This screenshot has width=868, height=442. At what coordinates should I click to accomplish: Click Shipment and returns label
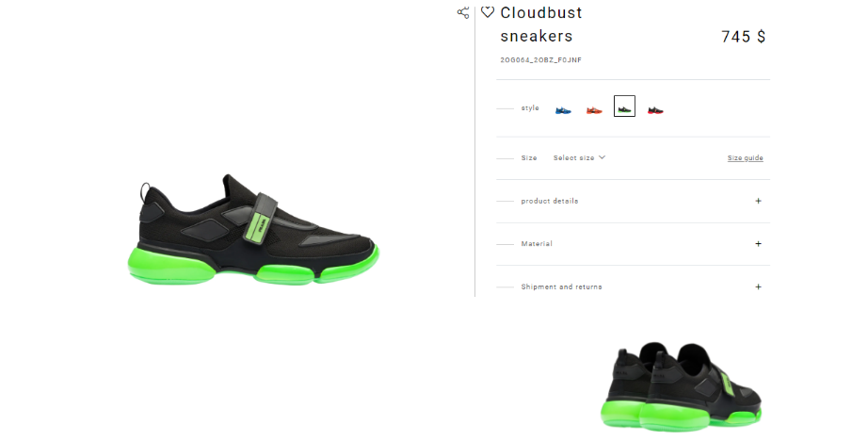point(561,286)
